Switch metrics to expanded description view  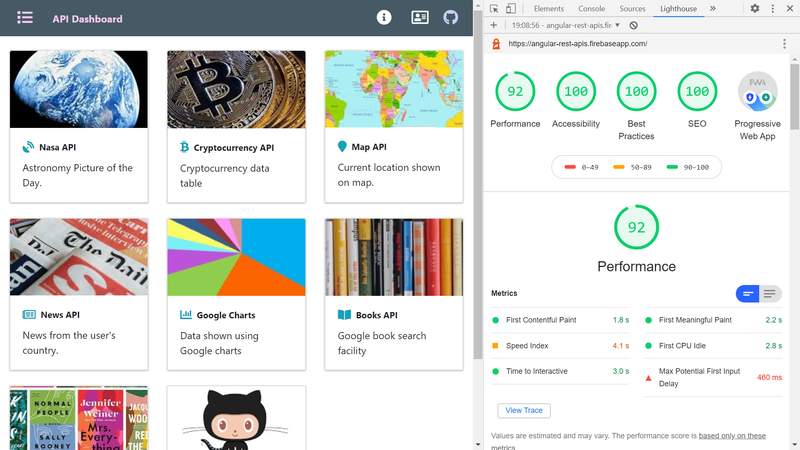(x=770, y=293)
